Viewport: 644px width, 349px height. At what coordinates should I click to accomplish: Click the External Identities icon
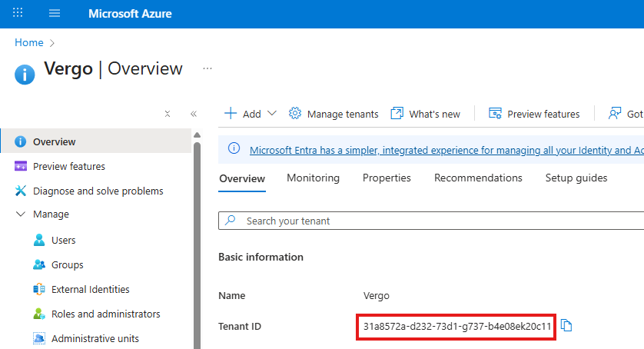39,289
